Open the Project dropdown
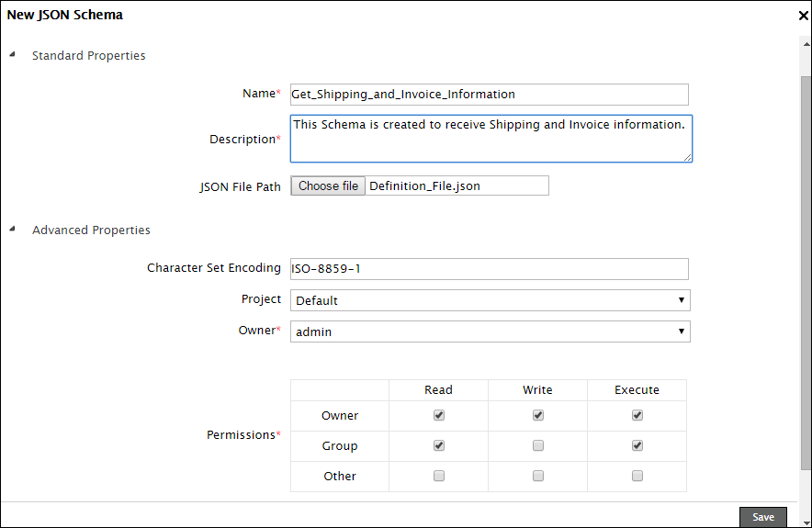This screenshot has height=528, width=812. (x=490, y=300)
